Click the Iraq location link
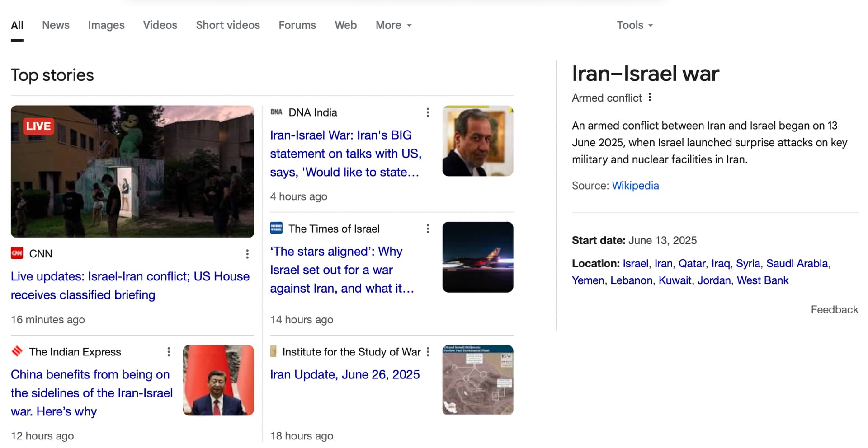The width and height of the screenshot is (868, 448). (720, 263)
